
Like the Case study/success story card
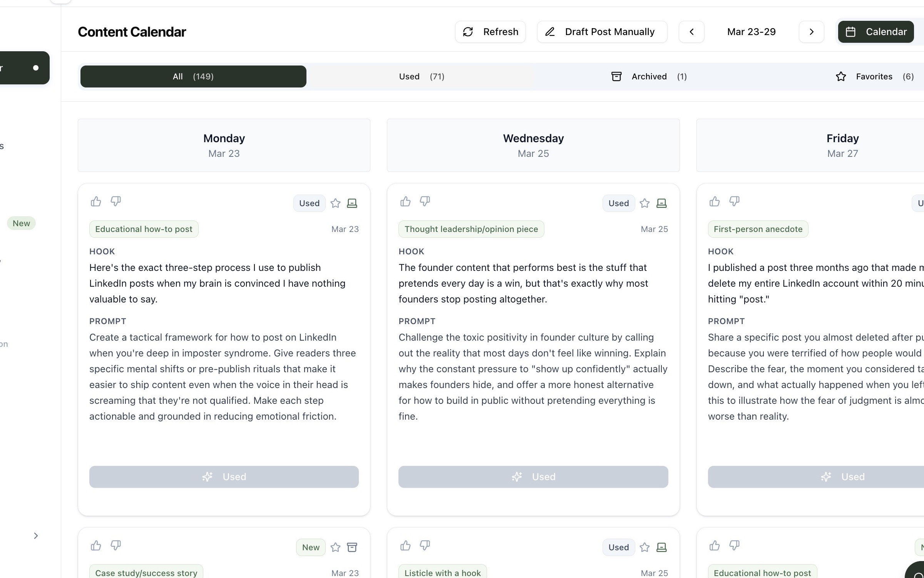[96, 546]
